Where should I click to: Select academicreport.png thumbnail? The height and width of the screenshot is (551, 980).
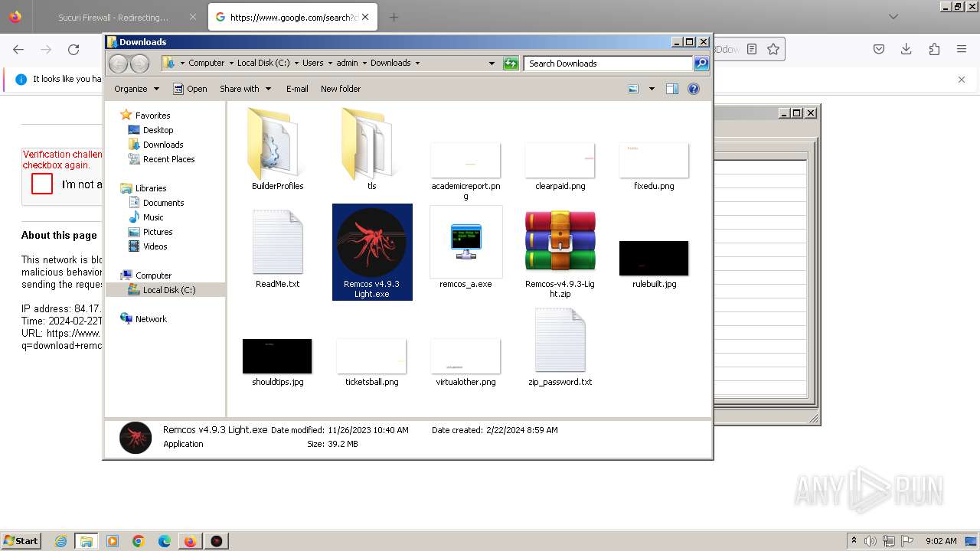point(465,160)
